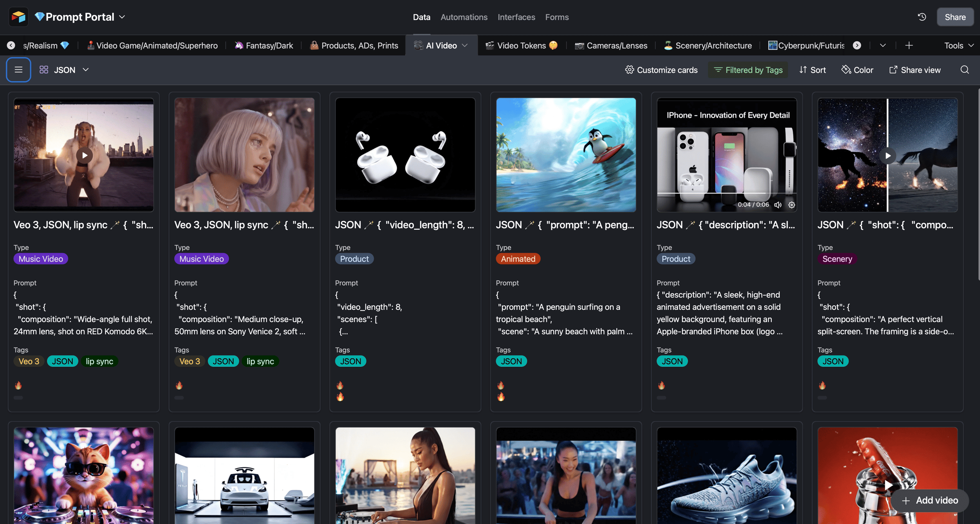Click lip sync tag on second card
The height and width of the screenshot is (524, 980).
(x=260, y=361)
